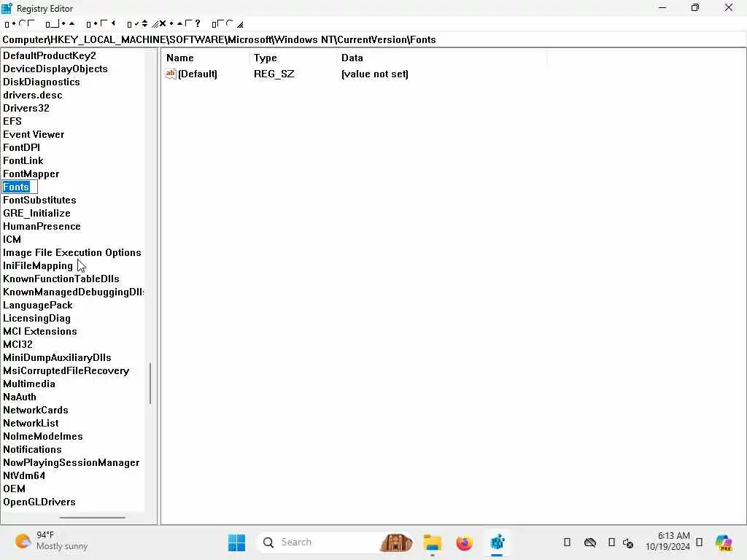Open the View menu in Registry Editor
This screenshot has width=747, height=560.
[x=101, y=24]
